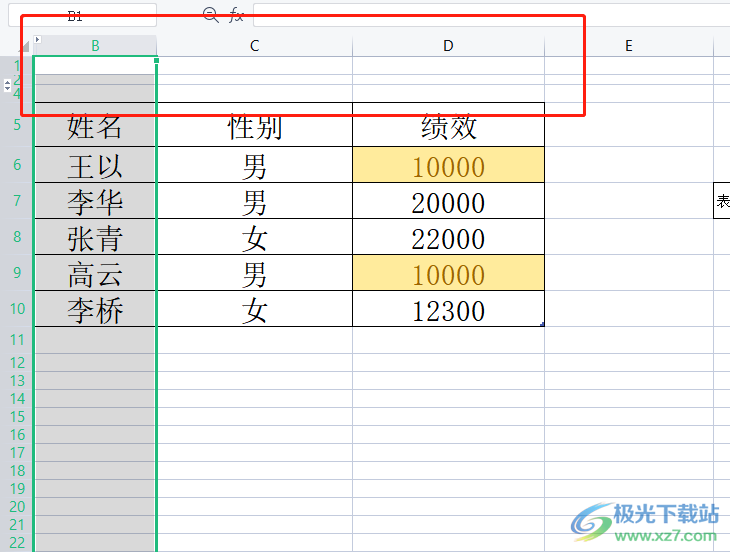Click the select-all corner triangle

tap(24, 46)
